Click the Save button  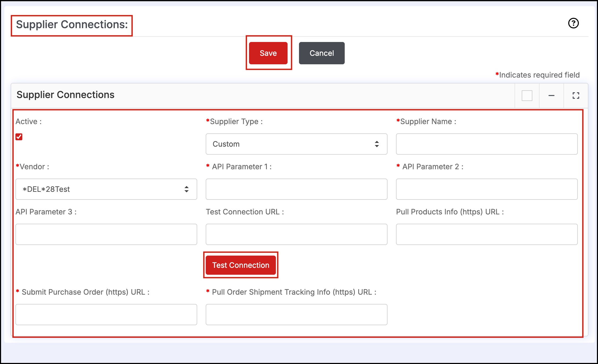(x=268, y=53)
